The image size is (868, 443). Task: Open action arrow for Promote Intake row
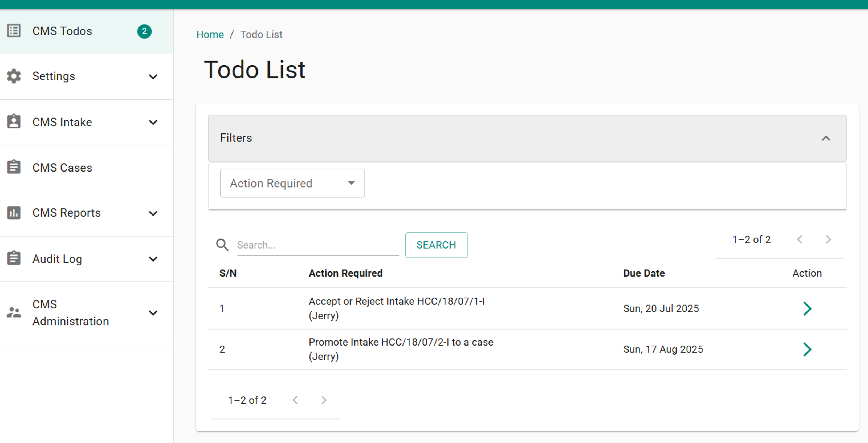pyautogui.click(x=807, y=349)
